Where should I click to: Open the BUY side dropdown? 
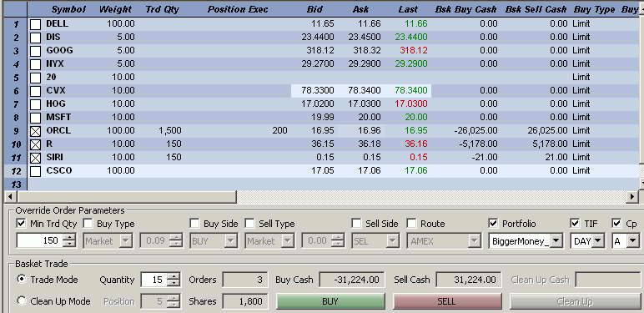point(231,241)
